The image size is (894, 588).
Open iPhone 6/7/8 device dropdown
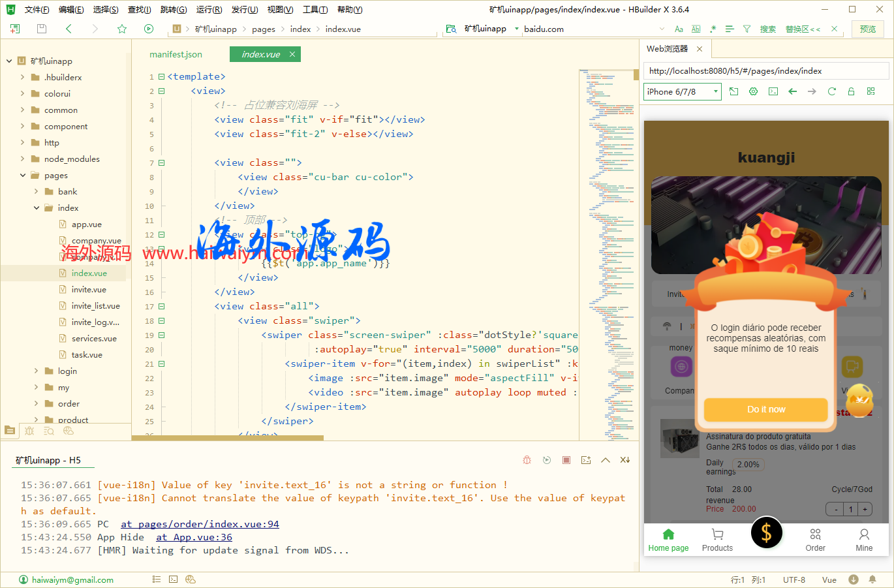point(682,92)
